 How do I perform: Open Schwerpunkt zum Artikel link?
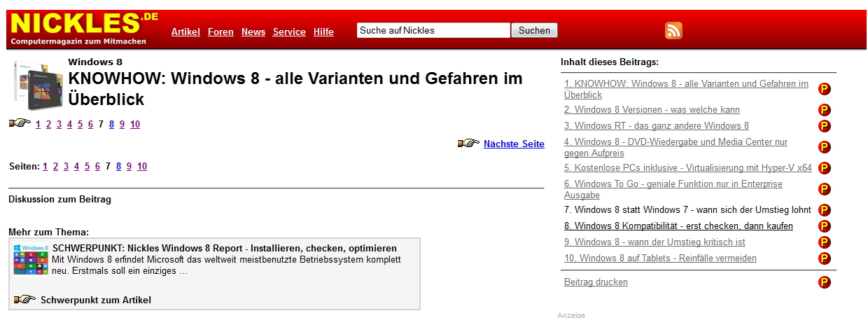tap(96, 300)
